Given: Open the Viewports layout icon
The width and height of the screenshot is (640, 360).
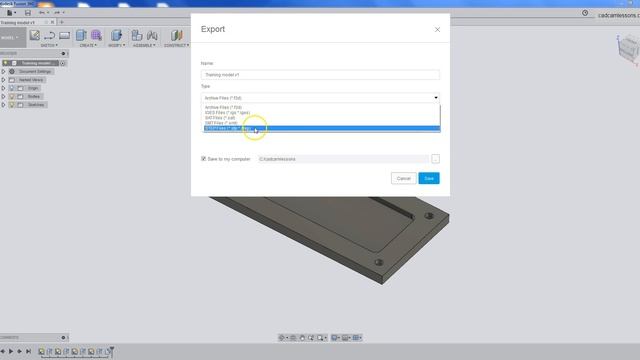Looking at the screenshot, I should point(356,338).
